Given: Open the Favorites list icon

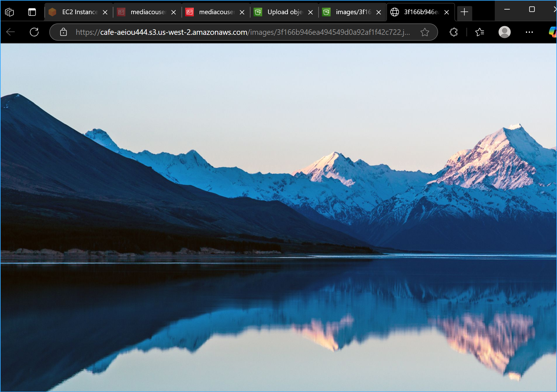Looking at the screenshot, I should [x=479, y=32].
